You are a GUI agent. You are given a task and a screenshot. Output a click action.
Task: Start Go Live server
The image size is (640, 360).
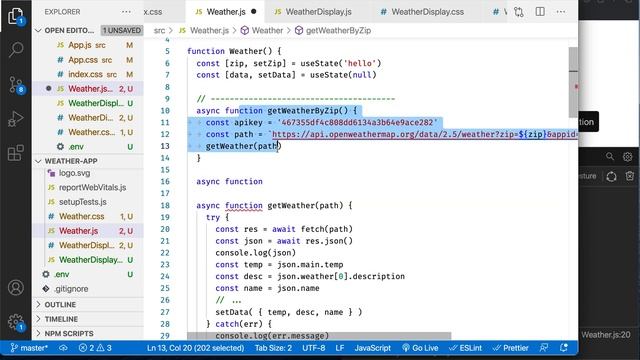pyautogui.click(x=420, y=348)
